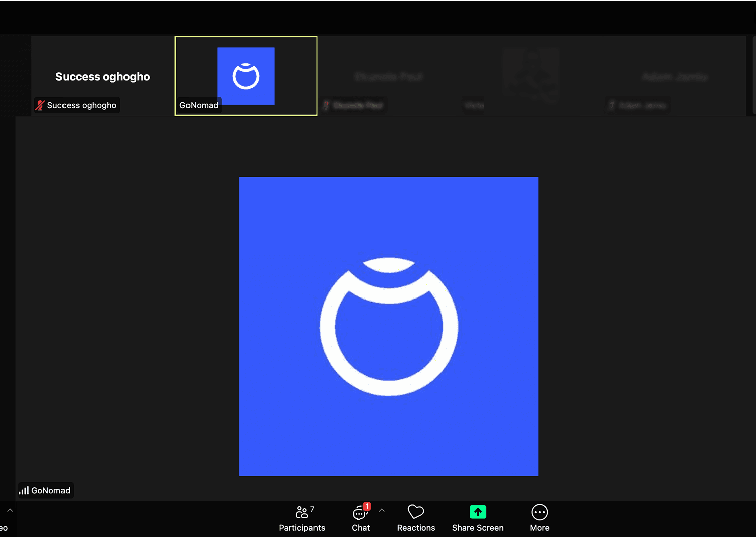
Task: Open the Chat panel
Action: tap(361, 518)
